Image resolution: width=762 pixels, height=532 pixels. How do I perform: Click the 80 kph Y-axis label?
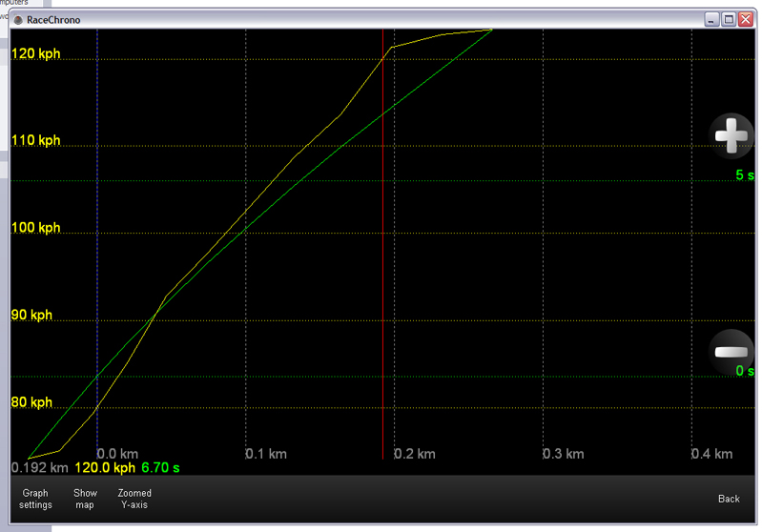point(31,402)
